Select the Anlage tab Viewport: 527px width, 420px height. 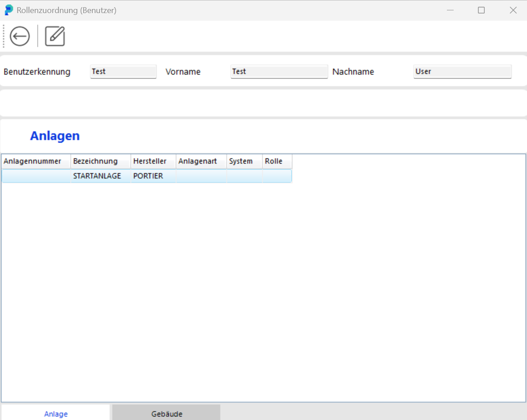click(55, 413)
